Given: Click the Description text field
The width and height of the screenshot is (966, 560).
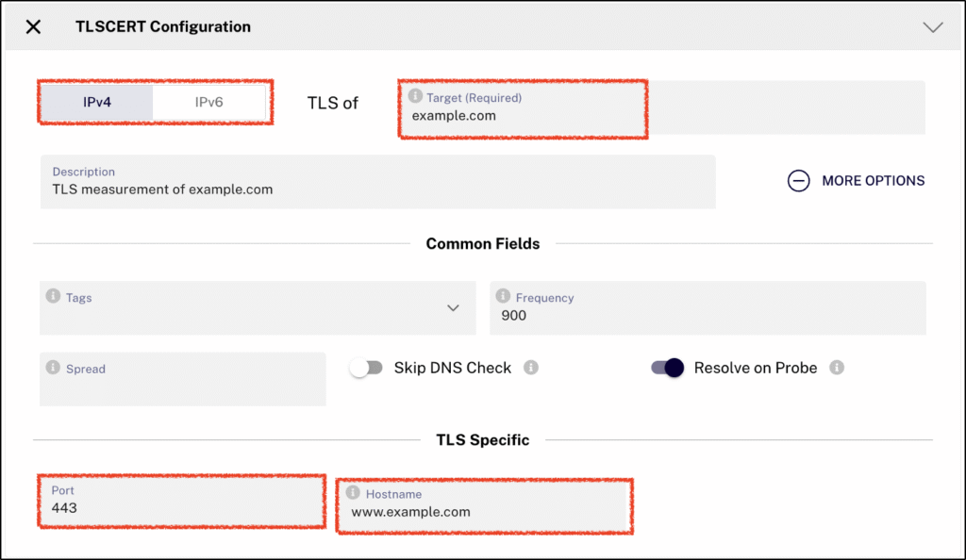Looking at the screenshot, I should (x=377, y=189).
